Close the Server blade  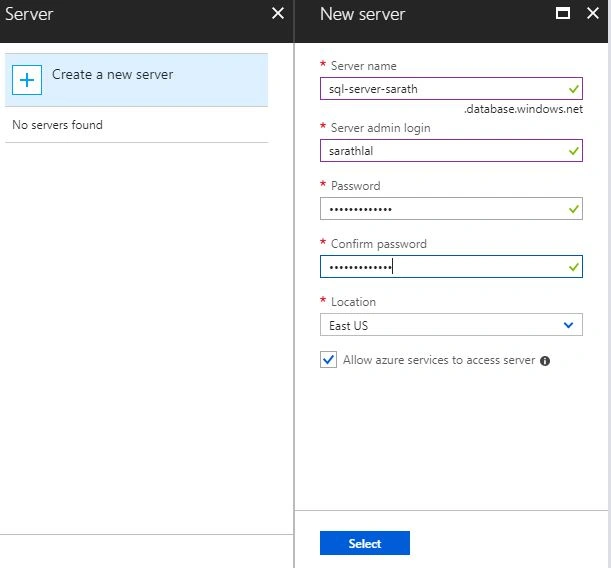pyautogui.click(x=278, y=13)
